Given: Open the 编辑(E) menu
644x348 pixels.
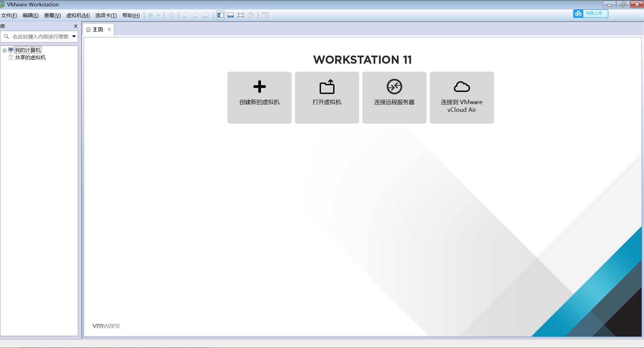Looking at the screenshot, I should (31, 15).
